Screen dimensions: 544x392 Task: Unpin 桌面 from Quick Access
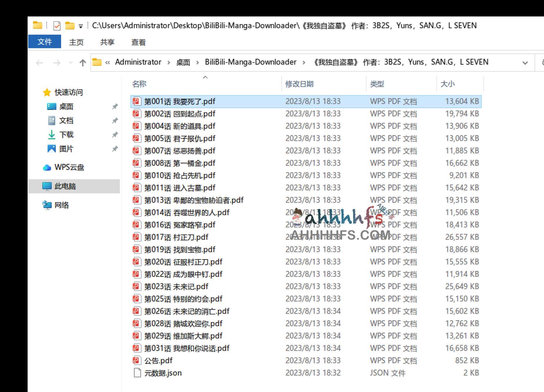tap(115, 107)
